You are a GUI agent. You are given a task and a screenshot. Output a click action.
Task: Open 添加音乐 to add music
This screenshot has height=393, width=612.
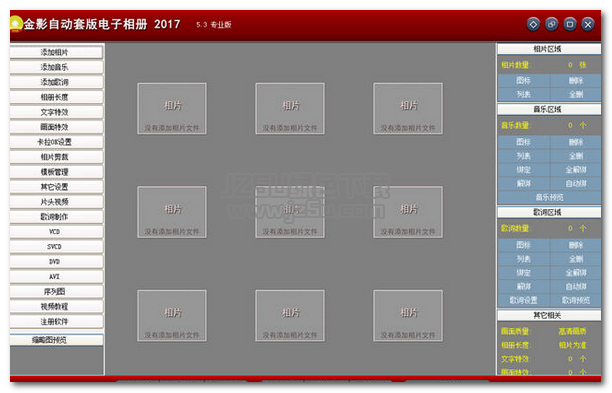click(56, 67)
